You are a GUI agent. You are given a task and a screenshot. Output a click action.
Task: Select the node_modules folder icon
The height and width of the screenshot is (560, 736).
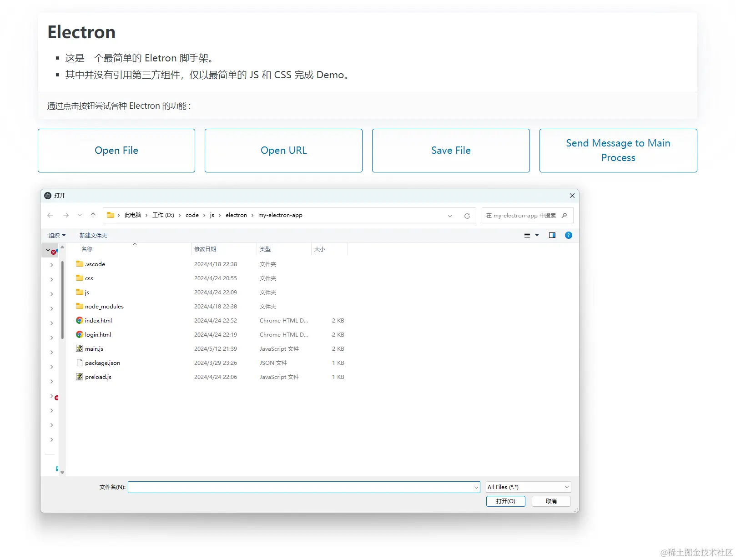[80, 306]
